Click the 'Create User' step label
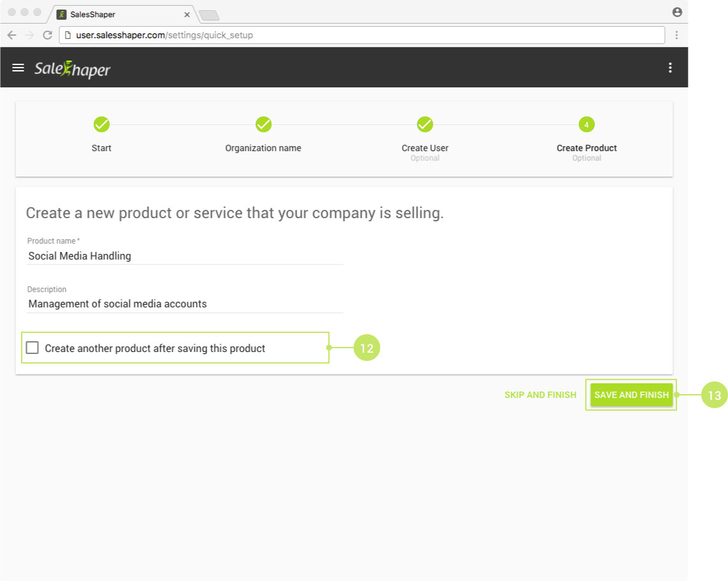The width and height of the screenshot is (728, 581). [425, 148]
